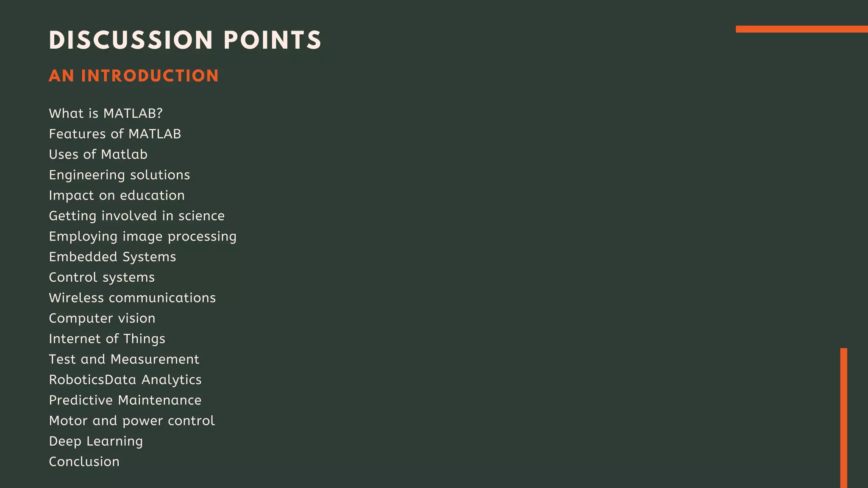Select the 'RoboticsData Analytics' line
Image resolution: width=868 pixels, height=488 pixels.
click(125, 380)
